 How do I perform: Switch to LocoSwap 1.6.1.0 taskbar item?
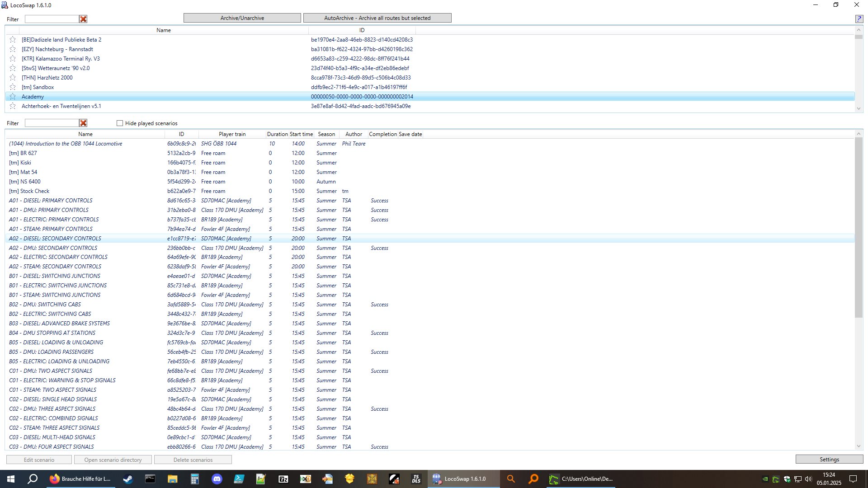click(x=463, y=479)
